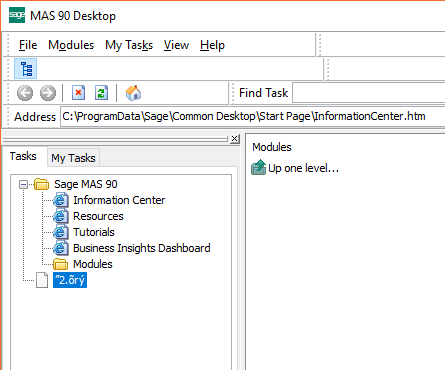Click the Resources page icon
Screen dimensions: 445x370
click(61, 216)
